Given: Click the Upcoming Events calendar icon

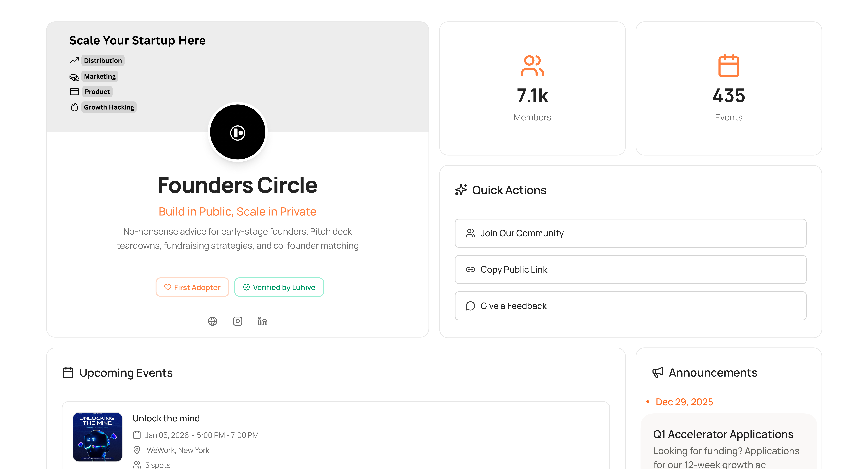Looking at the screenshot, I should pos(68,373).
